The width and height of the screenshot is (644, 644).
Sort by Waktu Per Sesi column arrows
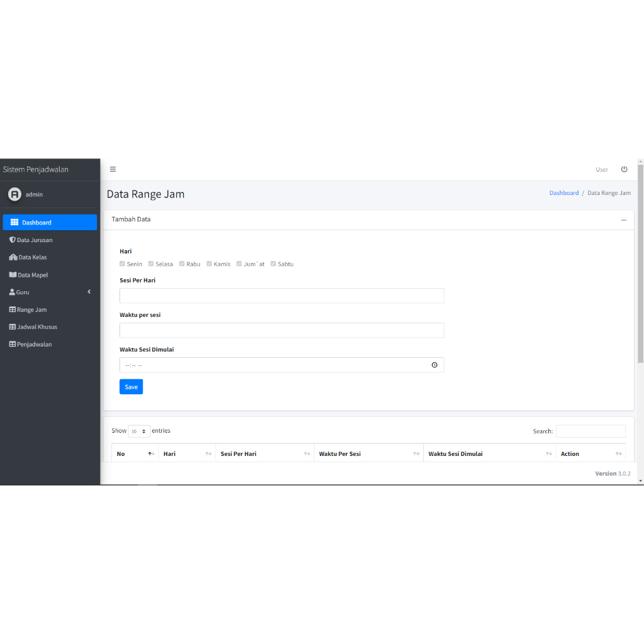(x=416, y=453)
